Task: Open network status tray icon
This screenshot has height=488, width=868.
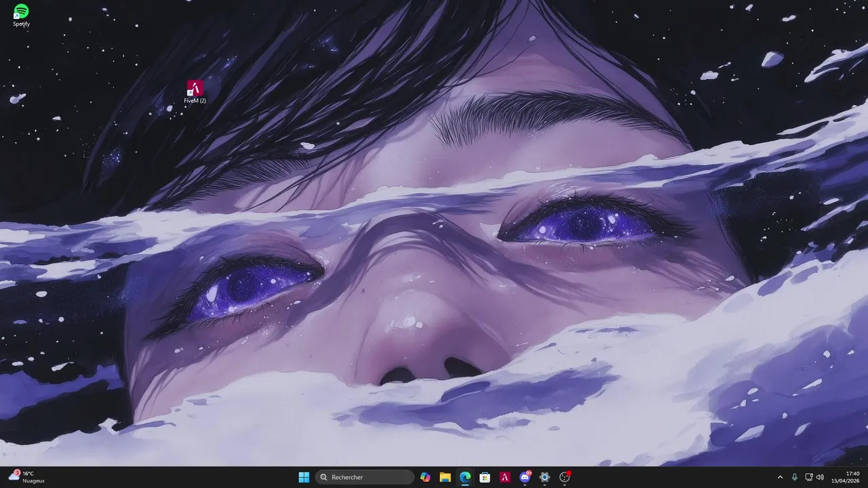Action: click(809, 477)
